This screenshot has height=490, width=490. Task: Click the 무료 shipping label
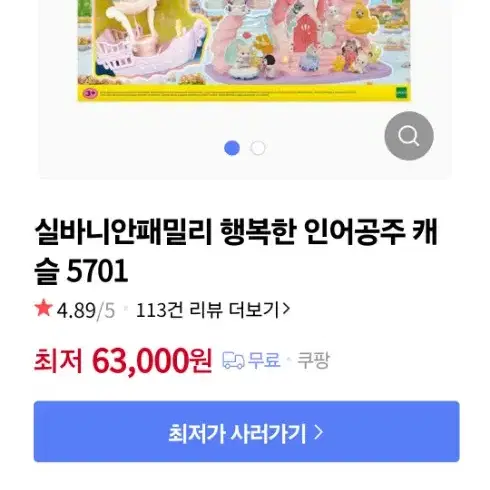click(264, 360)
